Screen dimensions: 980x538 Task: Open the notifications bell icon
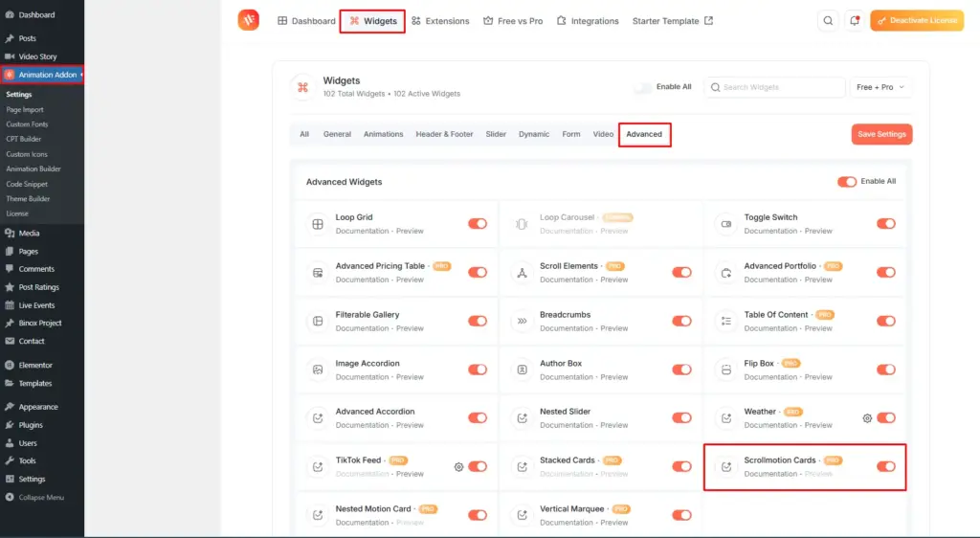(x=854, y=21)
